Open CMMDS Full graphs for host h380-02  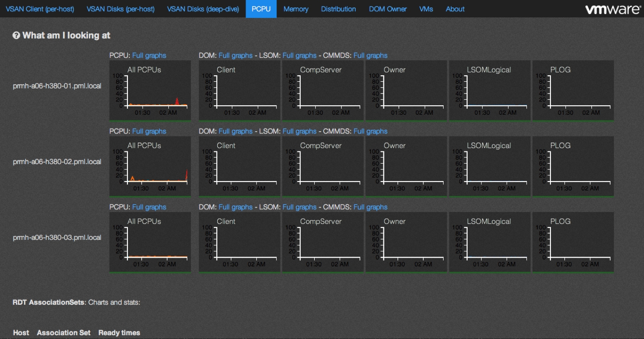point(370,131)
